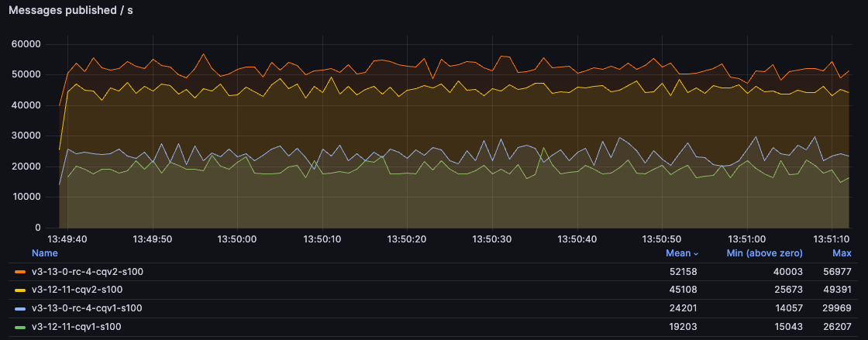Sort legend by Min (above zero) column
This screenshot has width=868, height=340.
[764, 253]
